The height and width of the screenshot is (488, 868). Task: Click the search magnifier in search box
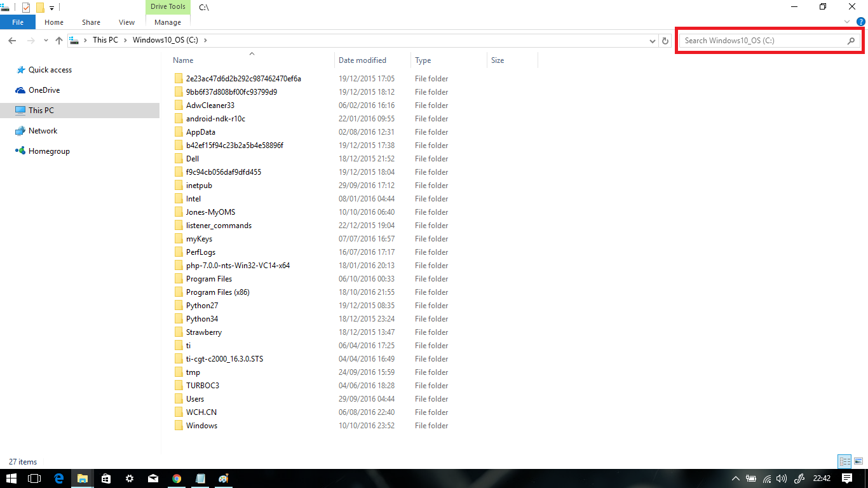(x=851, y=40)
